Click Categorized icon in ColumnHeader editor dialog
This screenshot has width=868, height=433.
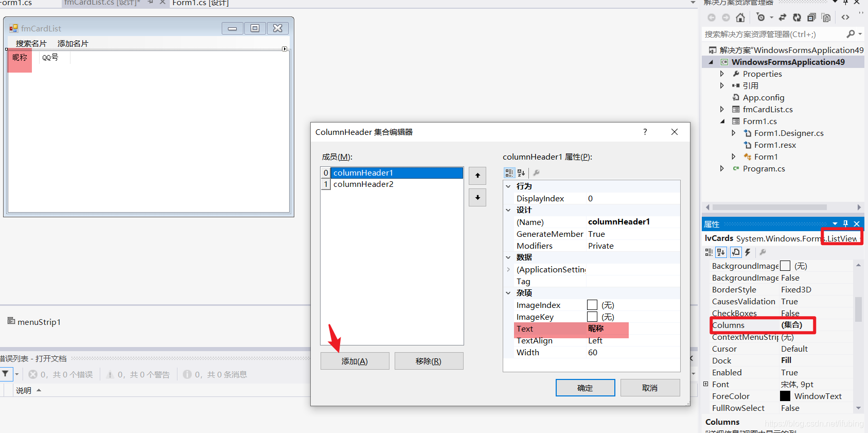[x=509, y=173]
